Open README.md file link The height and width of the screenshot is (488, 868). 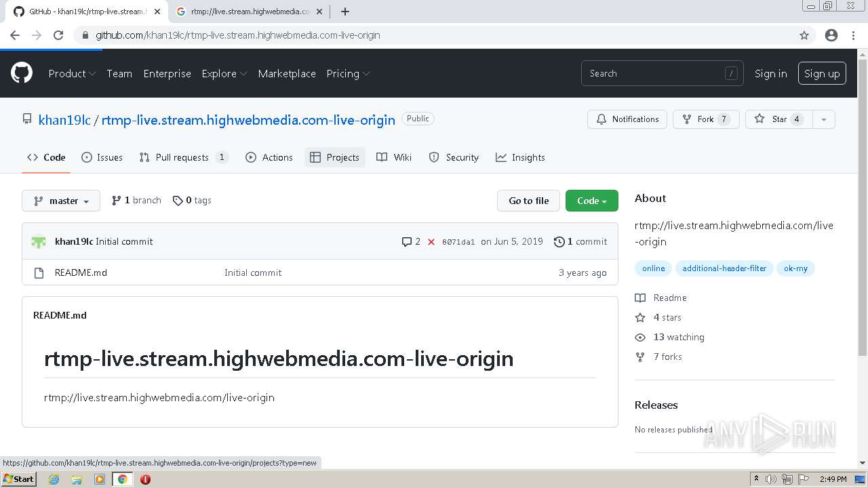[x=81, y=272]
